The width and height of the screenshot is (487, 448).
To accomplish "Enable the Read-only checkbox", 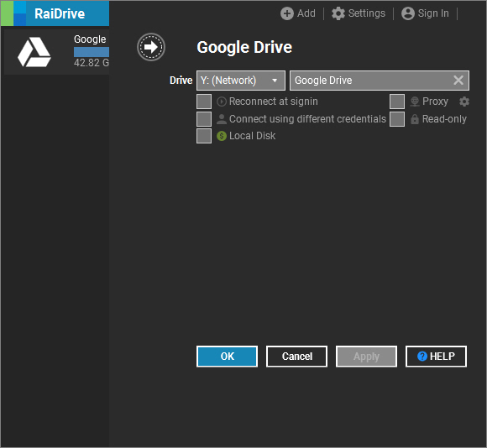I will [x=397, y=119].
